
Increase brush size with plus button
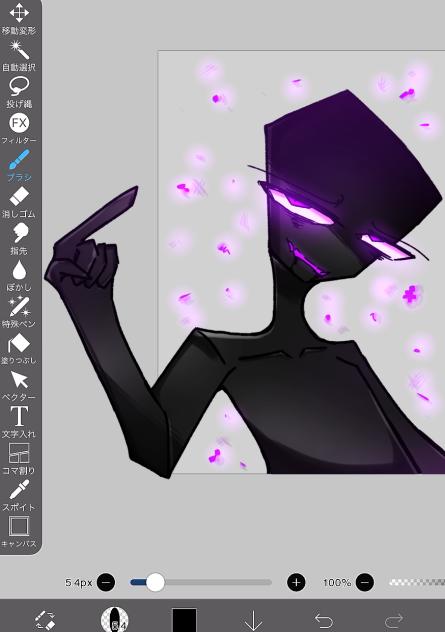tap(296, 582)
